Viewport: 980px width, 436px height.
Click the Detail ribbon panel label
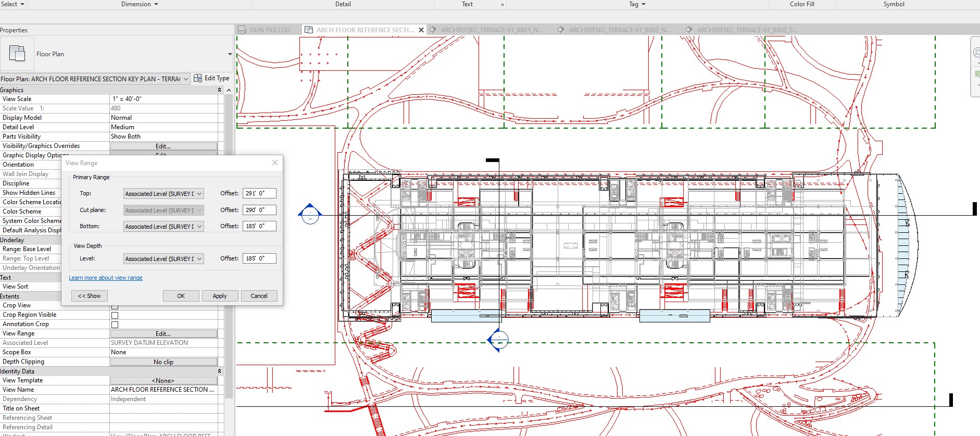tap(343, 4)
